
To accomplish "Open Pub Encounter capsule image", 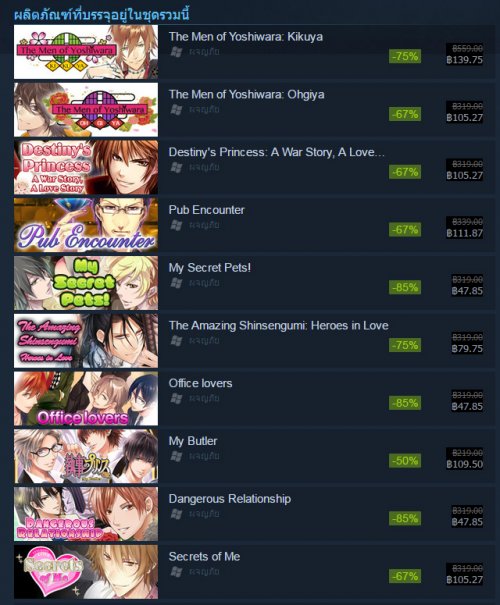I will (x=86, y=225).
